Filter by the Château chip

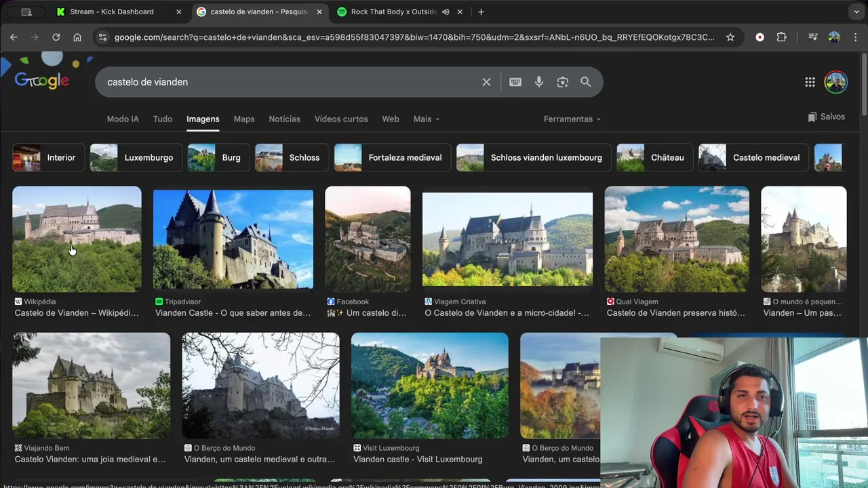tap(655, 157)
